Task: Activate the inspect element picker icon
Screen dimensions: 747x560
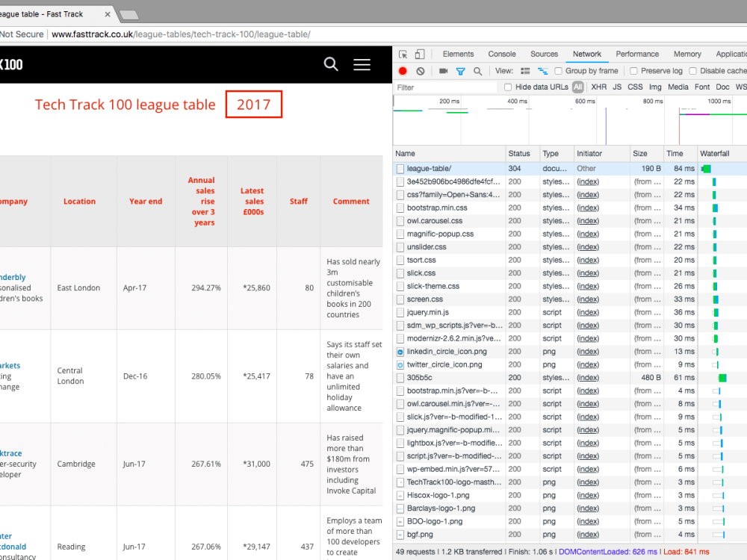Action: [403, 55]
